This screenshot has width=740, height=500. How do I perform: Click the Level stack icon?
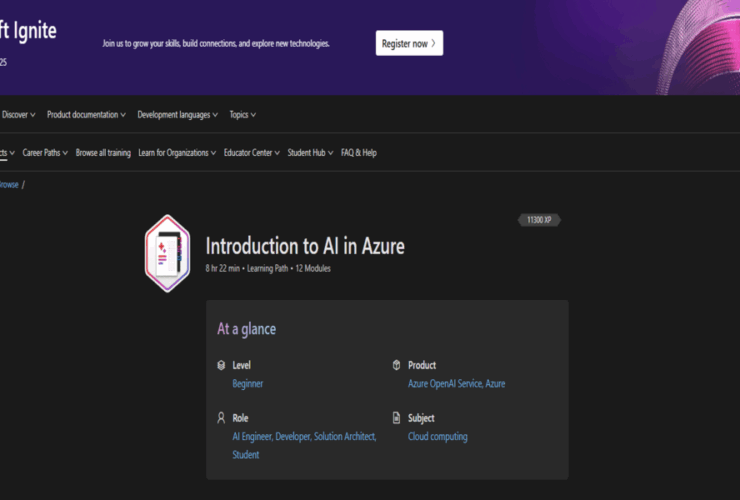(x=221, y=365)
